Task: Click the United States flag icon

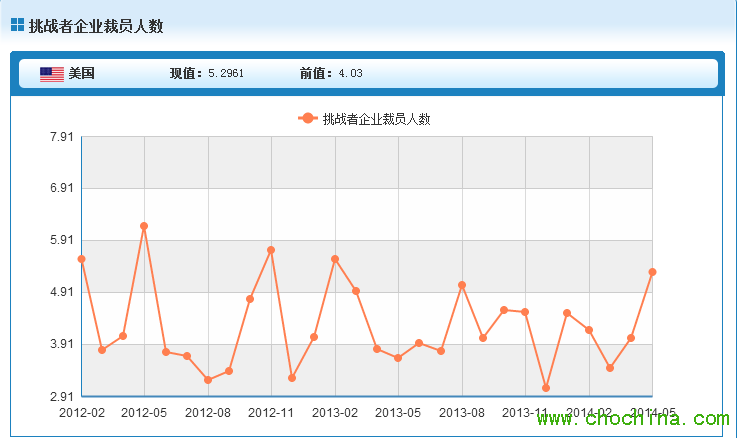Action: [x=52, y=74]
